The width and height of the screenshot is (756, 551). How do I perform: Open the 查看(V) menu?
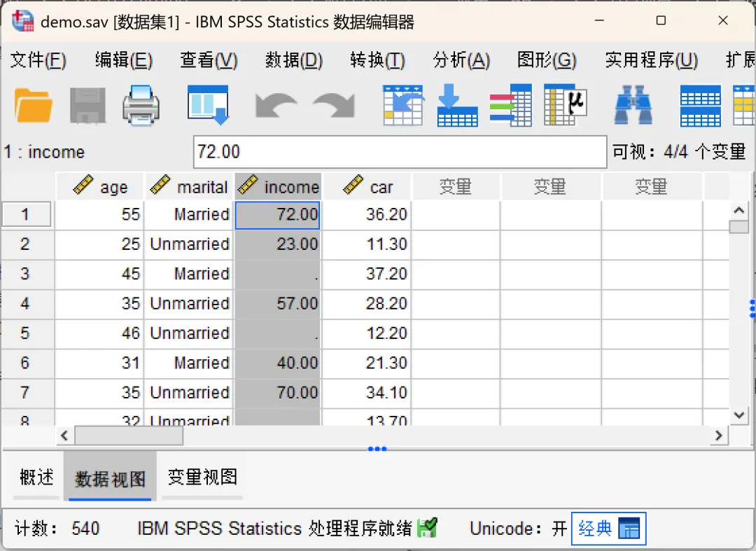click(x=209, y=60)
